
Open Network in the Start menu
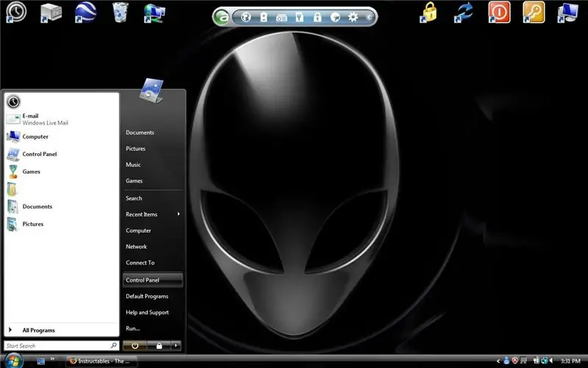pos(153,247)
